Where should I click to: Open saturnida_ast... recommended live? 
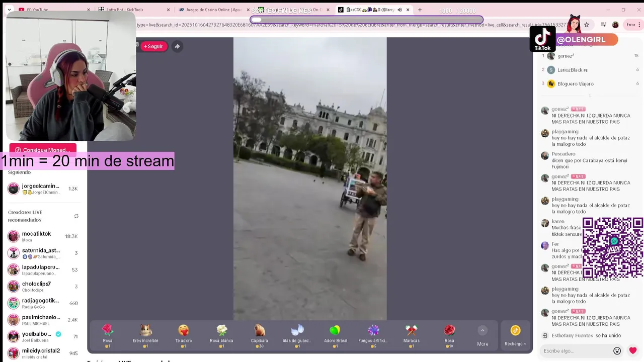pos(43,253)
